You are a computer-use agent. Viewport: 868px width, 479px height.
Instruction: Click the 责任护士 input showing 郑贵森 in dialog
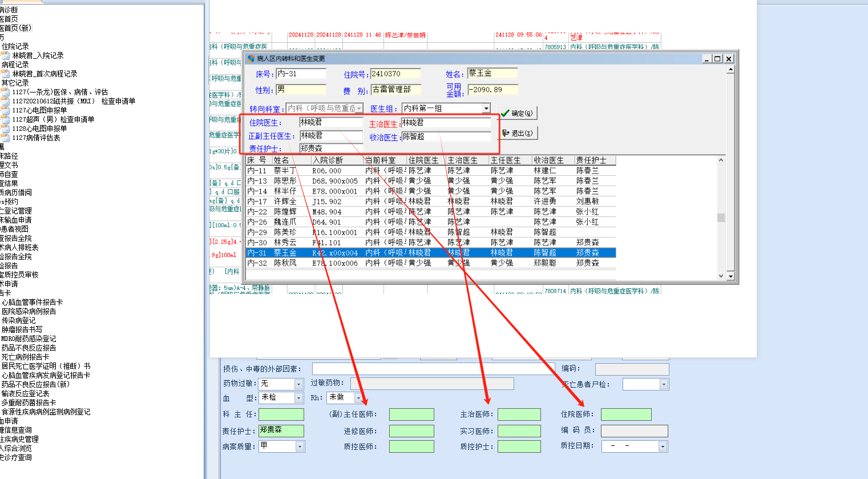(x=331, y=148)
